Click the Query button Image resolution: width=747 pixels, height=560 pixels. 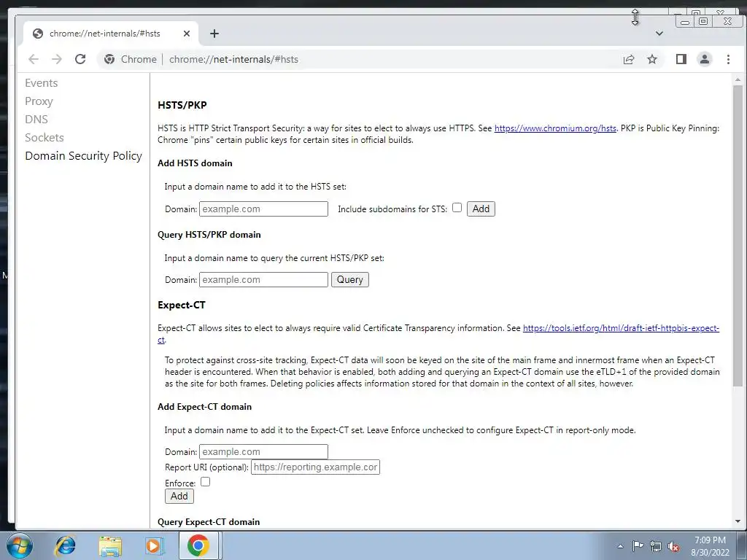click(349, 279)
